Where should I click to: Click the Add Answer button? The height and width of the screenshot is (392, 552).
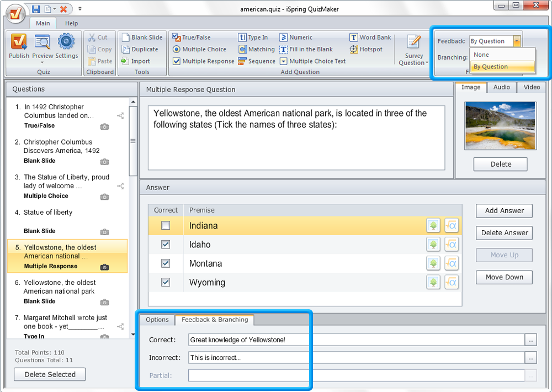(x=503, y=210)
